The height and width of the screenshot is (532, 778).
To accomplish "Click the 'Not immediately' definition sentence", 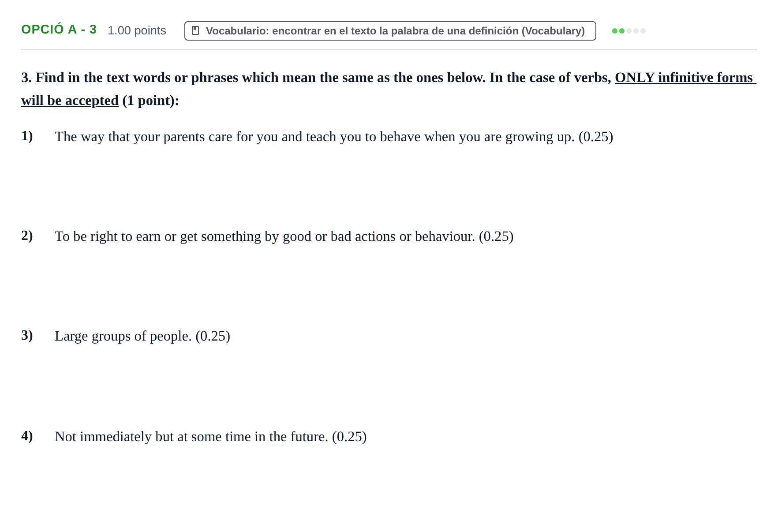I will click(x=211, y=437).
